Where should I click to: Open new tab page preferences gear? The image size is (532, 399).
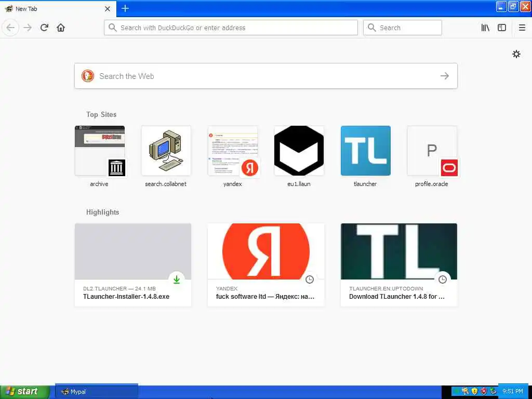[x=516, y=54]
